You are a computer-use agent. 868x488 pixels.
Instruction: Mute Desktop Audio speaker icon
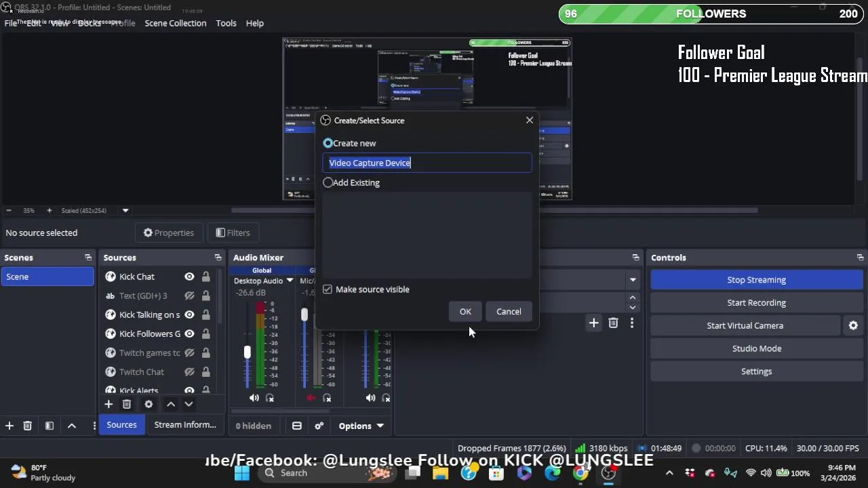(254, 398)
